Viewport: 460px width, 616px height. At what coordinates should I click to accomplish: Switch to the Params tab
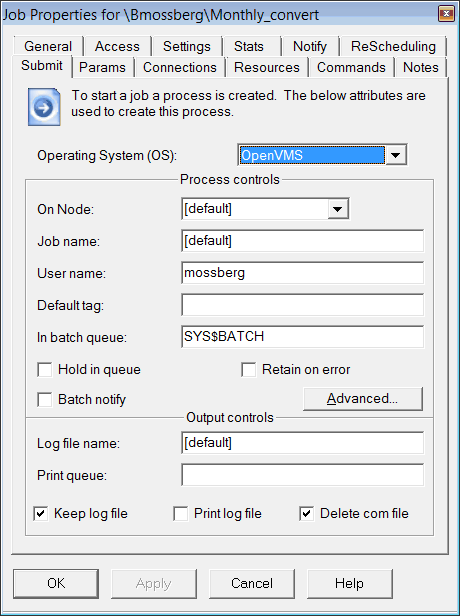pos(102,67)
